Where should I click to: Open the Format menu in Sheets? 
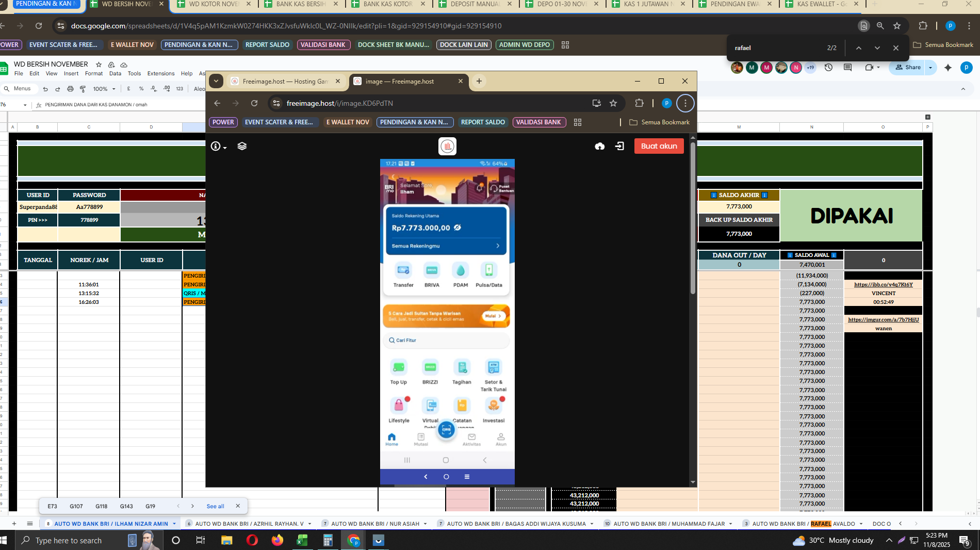pos(94,73)
